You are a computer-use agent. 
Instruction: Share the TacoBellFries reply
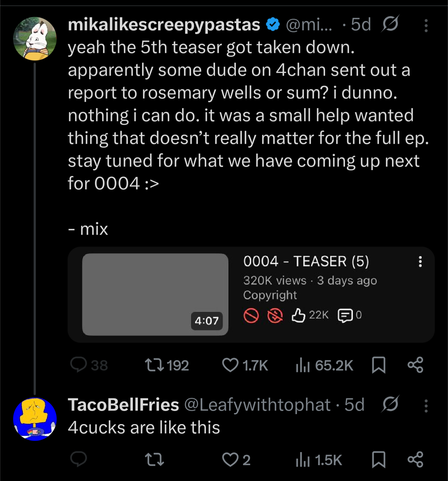(x=415, y=460)
